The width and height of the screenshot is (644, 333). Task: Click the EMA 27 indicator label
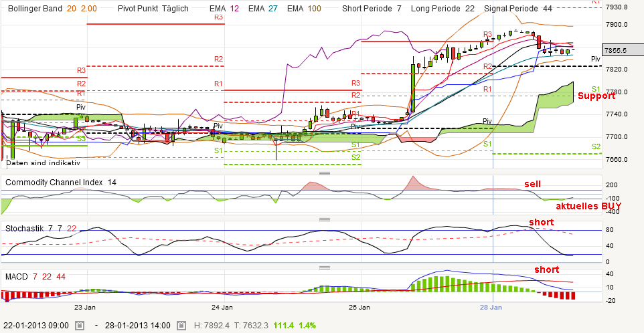263,9
